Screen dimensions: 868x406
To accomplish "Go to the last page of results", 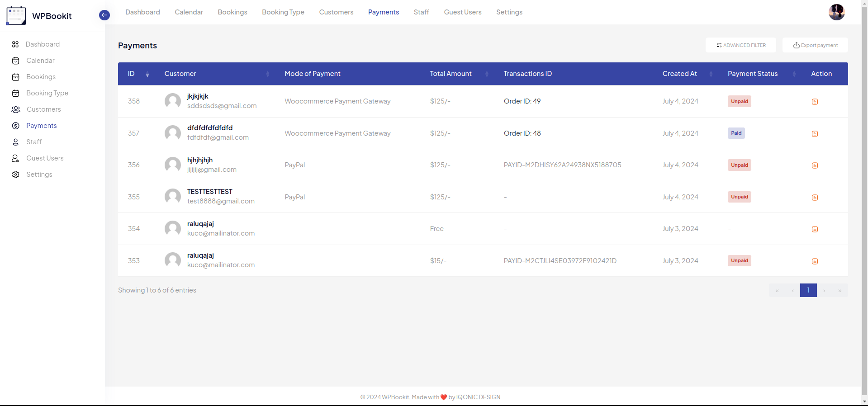I will coord(840,290).
